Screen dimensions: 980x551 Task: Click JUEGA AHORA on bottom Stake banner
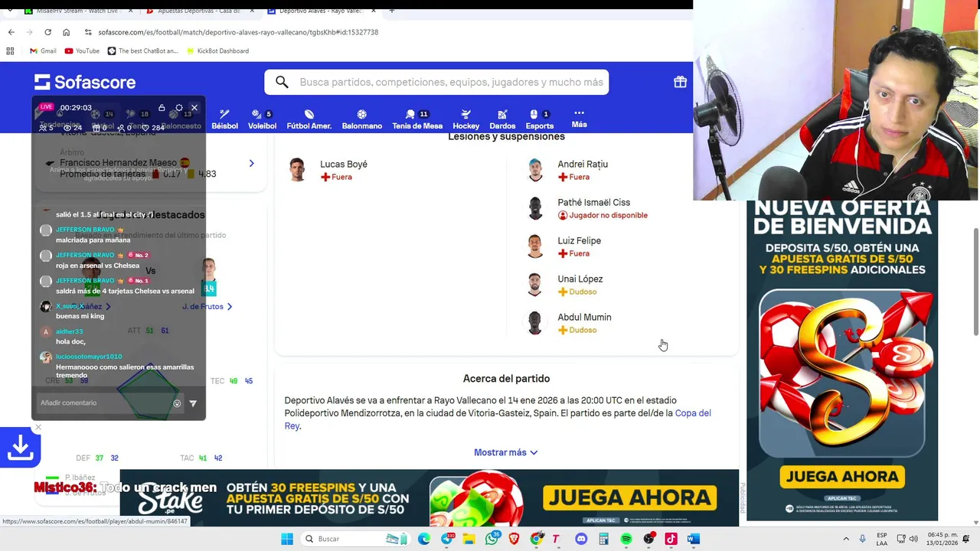630,499
